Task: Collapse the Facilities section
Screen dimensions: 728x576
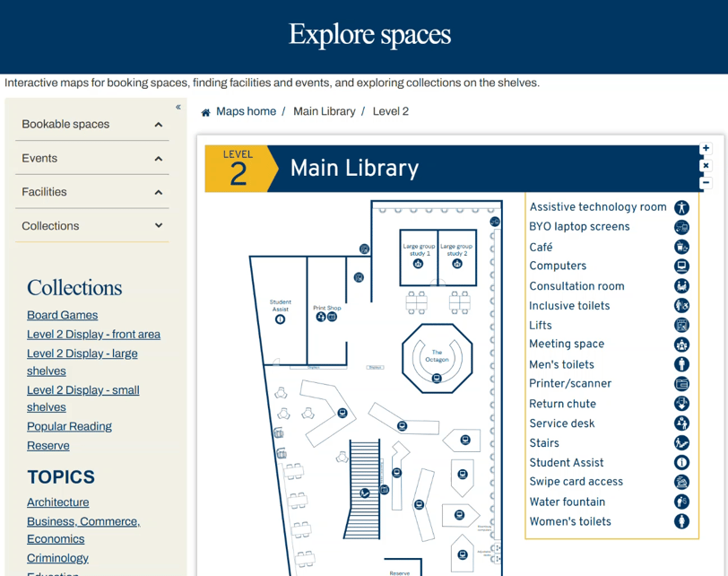Action: pos(160,191)
